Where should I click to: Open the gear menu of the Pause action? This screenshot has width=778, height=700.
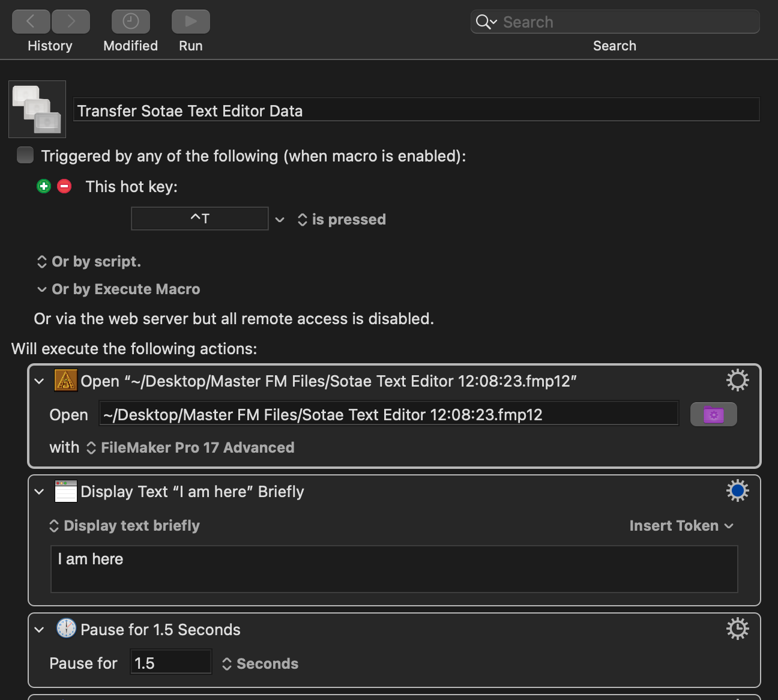[x=738, y=629]
